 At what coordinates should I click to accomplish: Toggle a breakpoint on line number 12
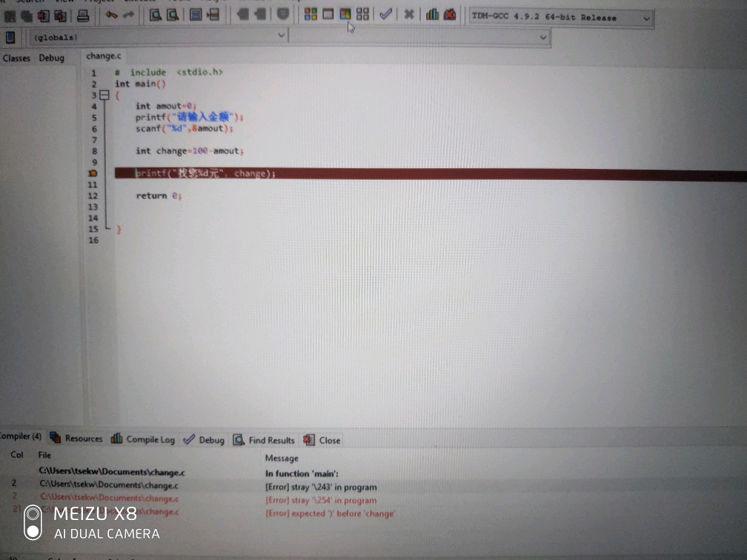coord(93,196)
